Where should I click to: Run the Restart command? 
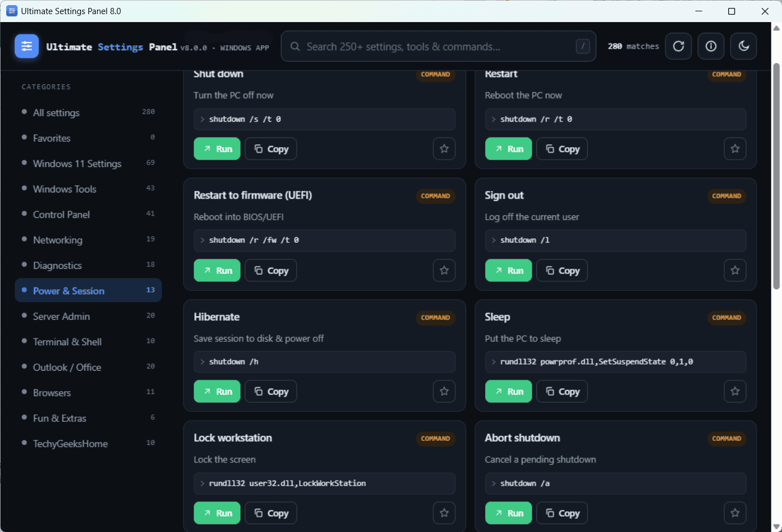tap(508, 149)
